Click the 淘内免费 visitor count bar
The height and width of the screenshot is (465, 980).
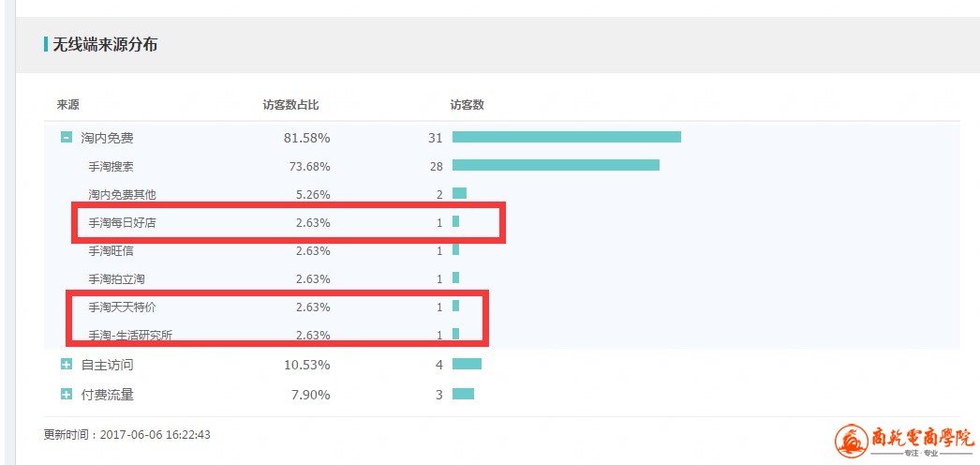tap(566, 137)
